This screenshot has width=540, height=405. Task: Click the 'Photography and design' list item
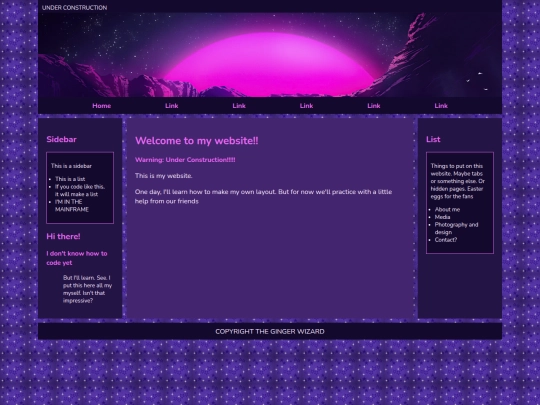click(456, 228)
